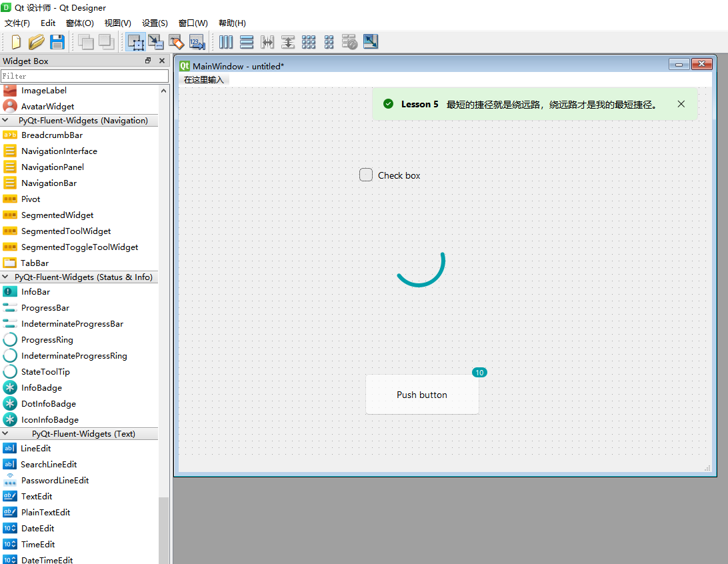The image size is (728, 564).
Task: Click the Bring to front toolbar icon
Action: [x=106, y=42]
